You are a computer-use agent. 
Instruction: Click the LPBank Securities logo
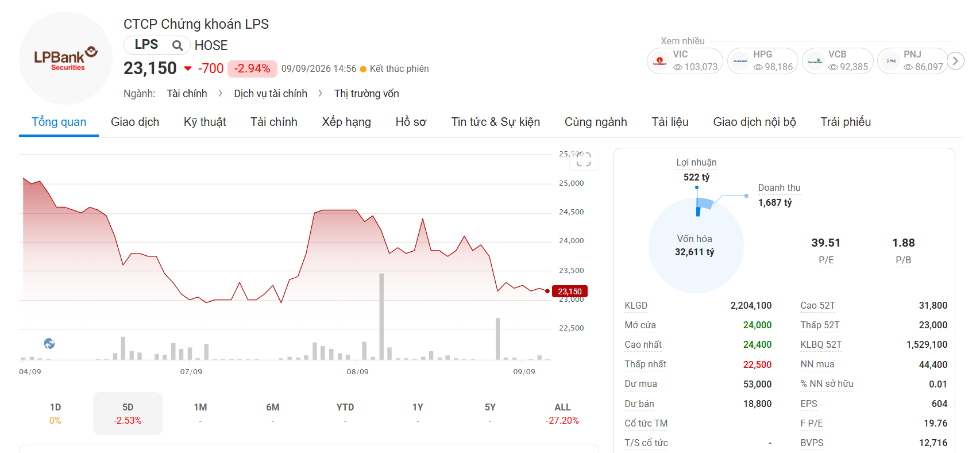(x=65, y=58)
